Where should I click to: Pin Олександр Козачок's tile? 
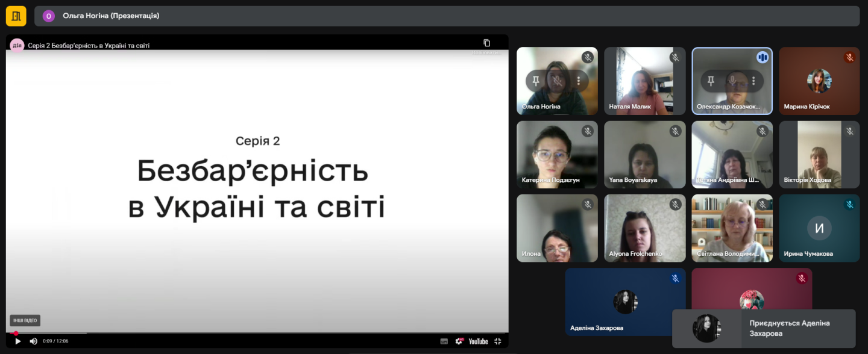click(711, 81)
